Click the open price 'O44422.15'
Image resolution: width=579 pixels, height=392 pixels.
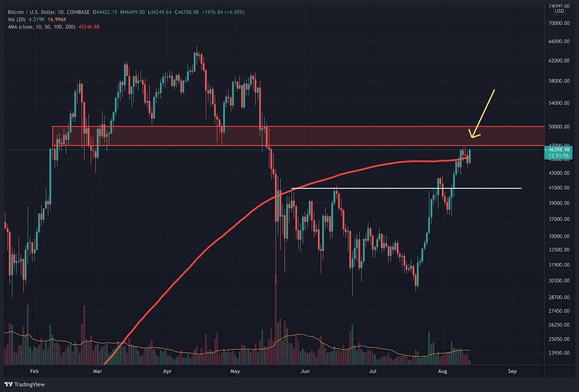click(x=105, y=12)
